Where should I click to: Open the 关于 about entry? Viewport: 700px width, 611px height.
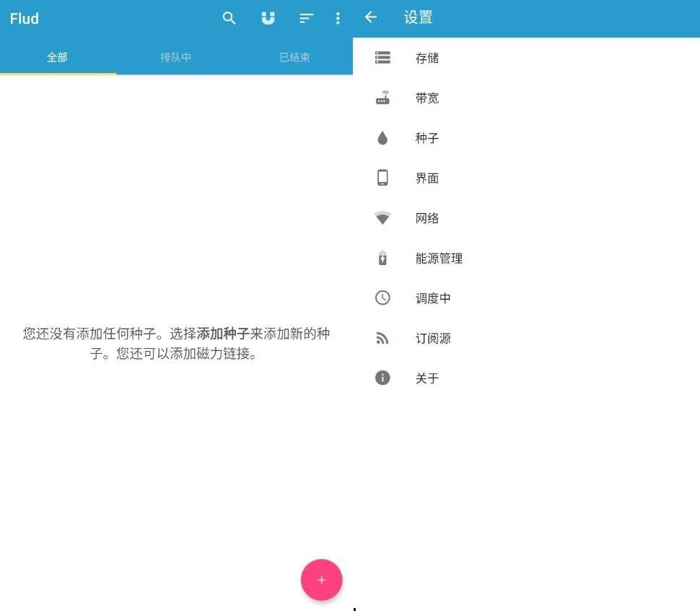point(427,378)
